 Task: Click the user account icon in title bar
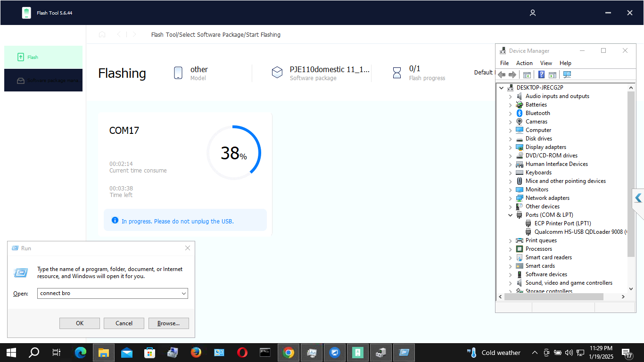(533, 13)
